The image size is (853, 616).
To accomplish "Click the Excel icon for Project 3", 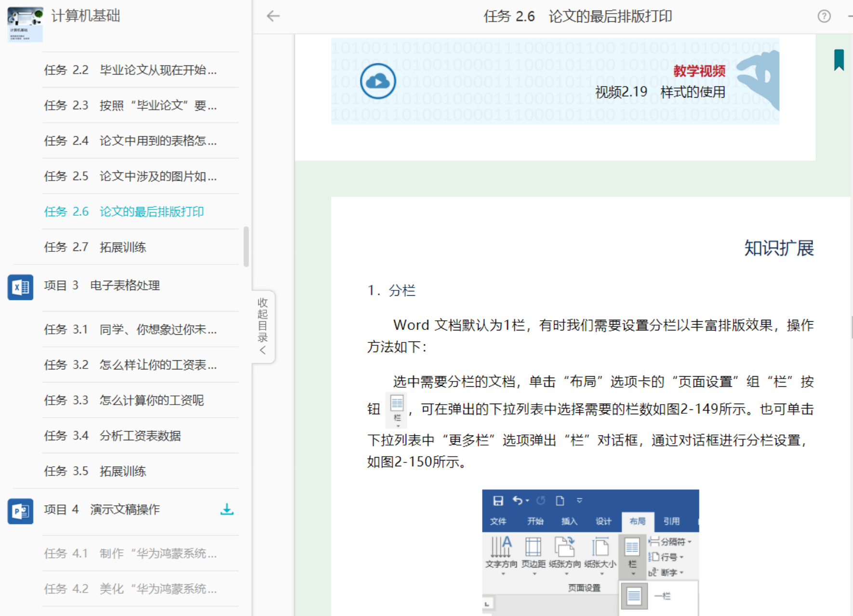I will point(20,287).
